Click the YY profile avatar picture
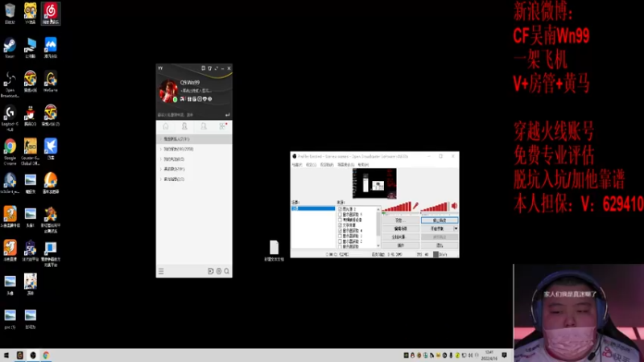Viewport: 644px width, 362px height. 168,91
